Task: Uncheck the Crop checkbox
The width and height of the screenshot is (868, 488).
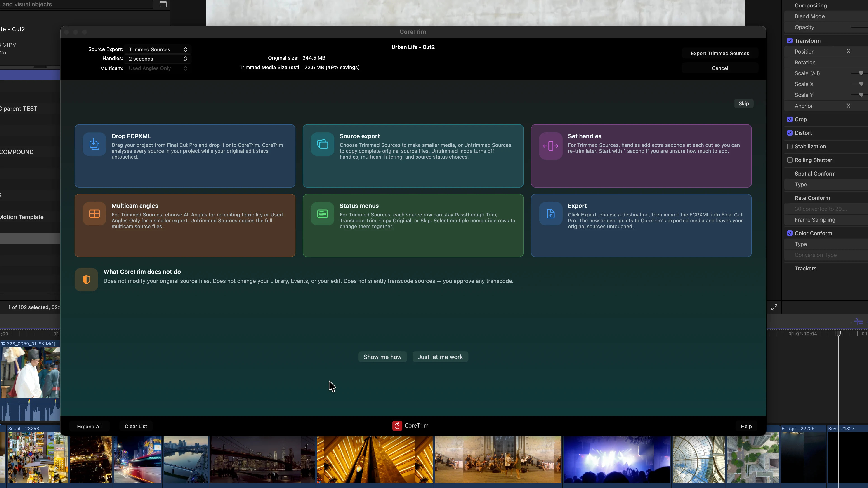Action: [790, 120]
